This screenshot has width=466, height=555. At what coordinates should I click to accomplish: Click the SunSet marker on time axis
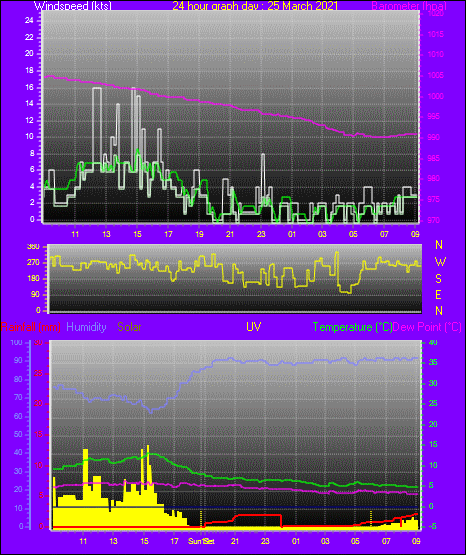tap(201, 541)
